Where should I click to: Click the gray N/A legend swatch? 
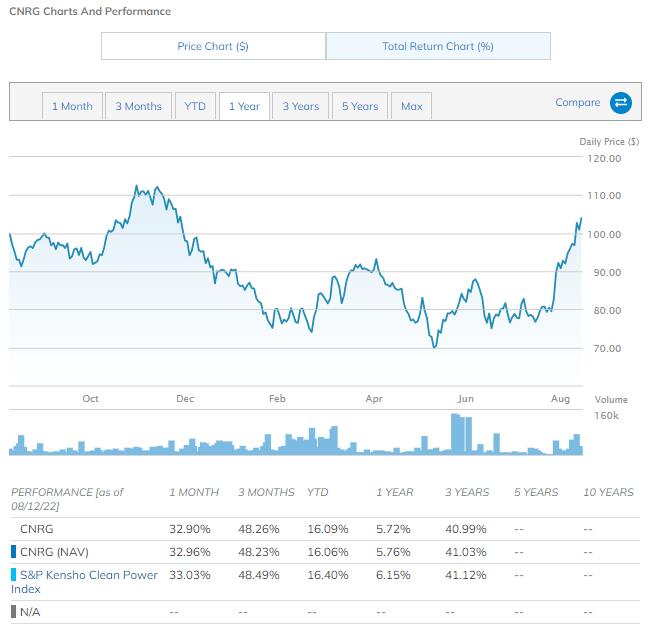[x=12, y=611]
